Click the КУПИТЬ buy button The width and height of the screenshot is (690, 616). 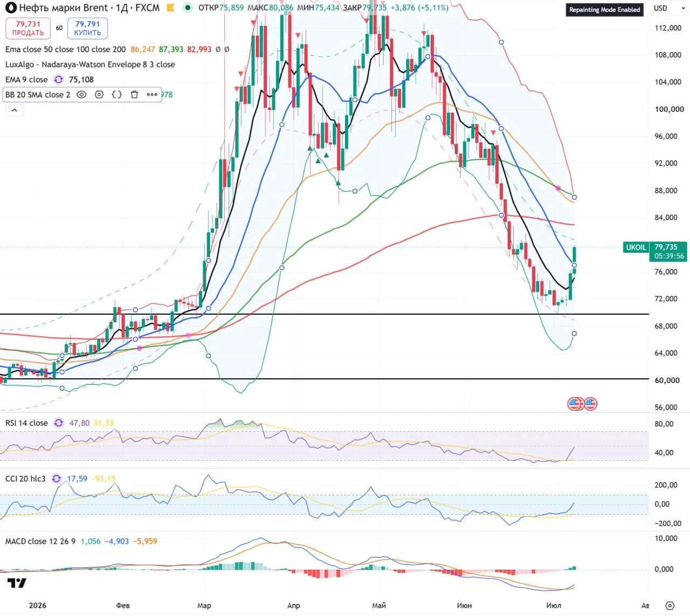[x=87, y=29]
